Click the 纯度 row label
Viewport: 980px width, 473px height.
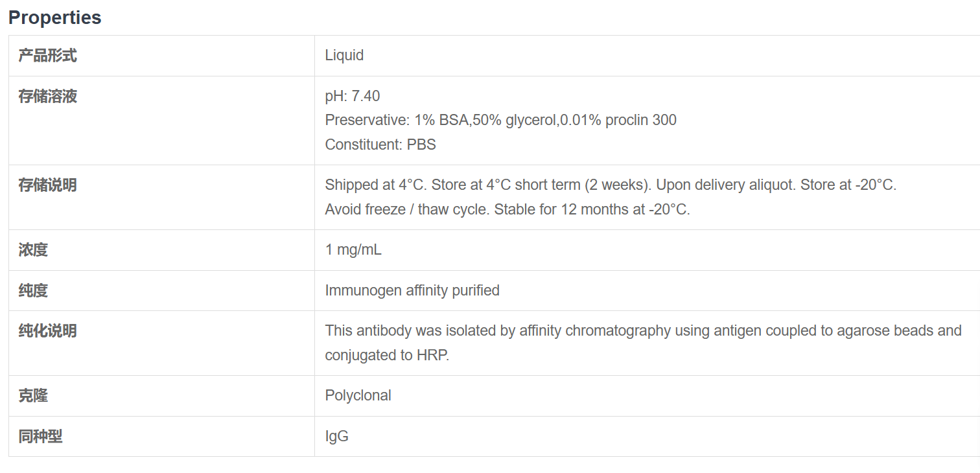coord(33,291)
